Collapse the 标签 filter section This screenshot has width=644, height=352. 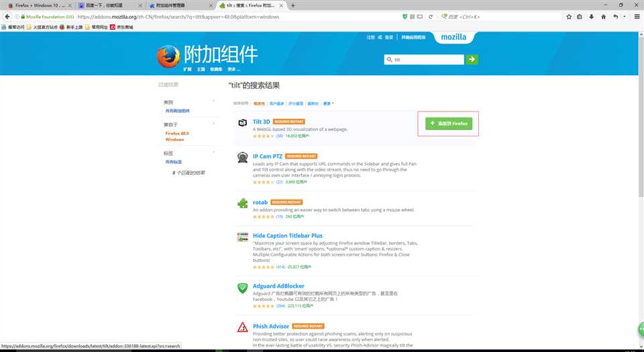tap(213, 152)
